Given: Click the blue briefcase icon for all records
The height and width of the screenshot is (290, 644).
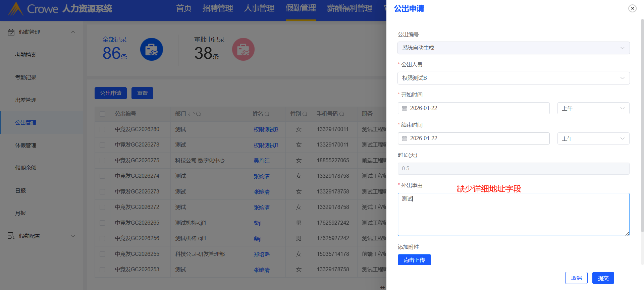Looking at the screenshot, I should pos(151,49).
